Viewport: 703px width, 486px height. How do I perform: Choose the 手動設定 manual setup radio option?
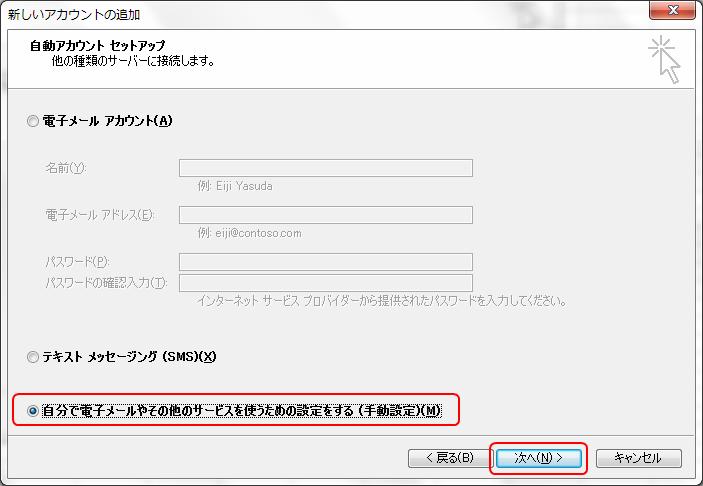(33, 411)
